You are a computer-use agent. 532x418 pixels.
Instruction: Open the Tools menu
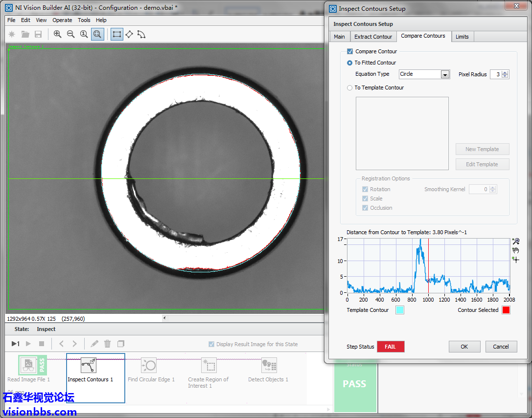pos(84,20)
